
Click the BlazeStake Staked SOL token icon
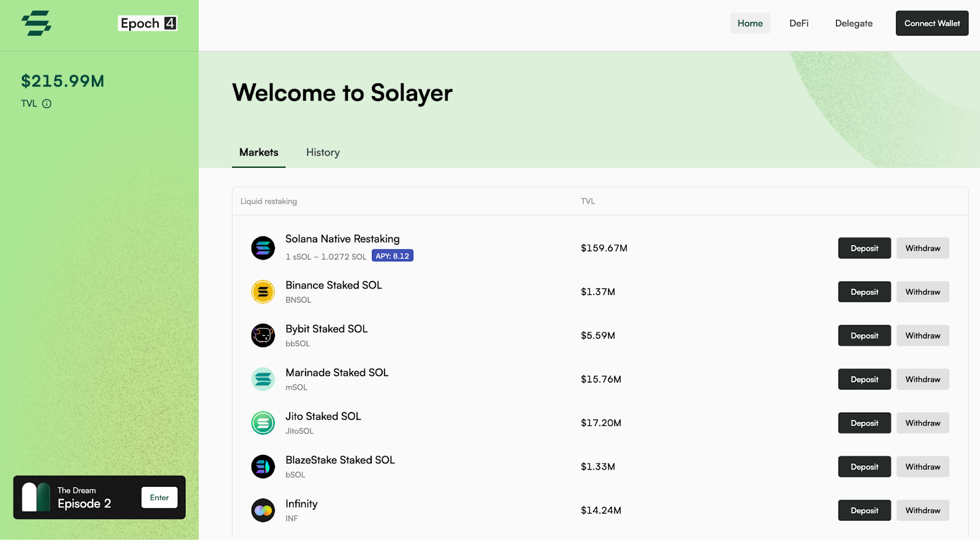point(263,467)
